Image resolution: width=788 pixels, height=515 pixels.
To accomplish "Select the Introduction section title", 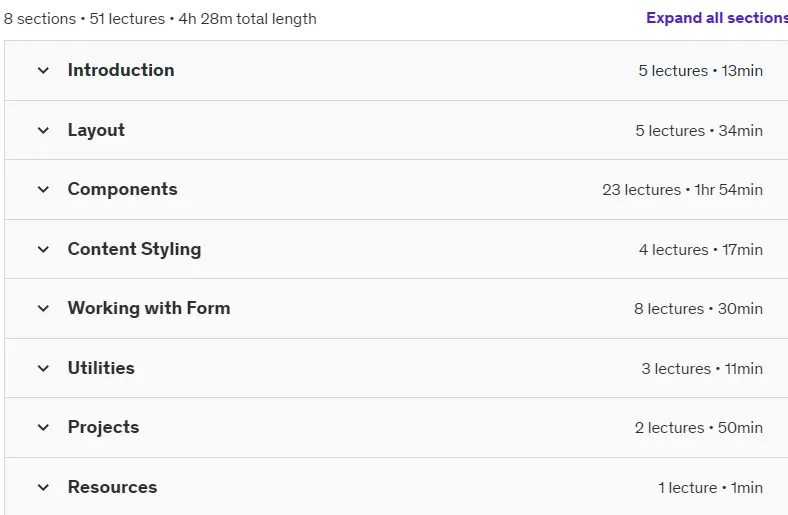I will [x=121, y=70].
